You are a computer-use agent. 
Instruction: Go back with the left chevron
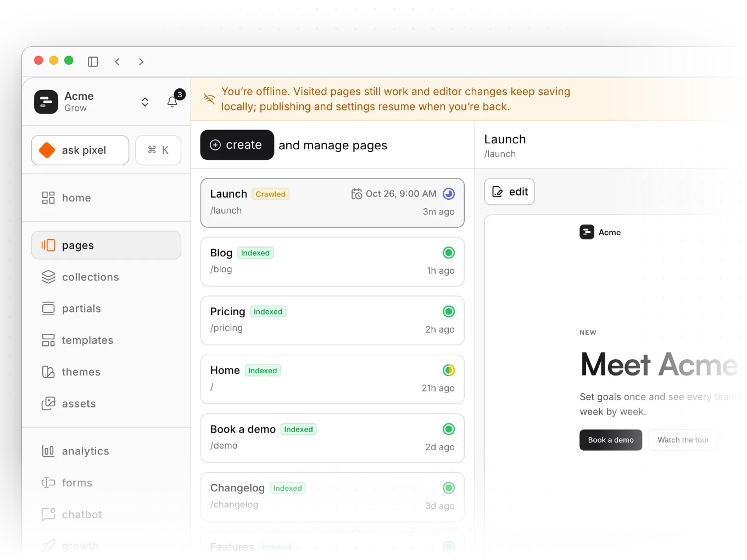point(117,61)
